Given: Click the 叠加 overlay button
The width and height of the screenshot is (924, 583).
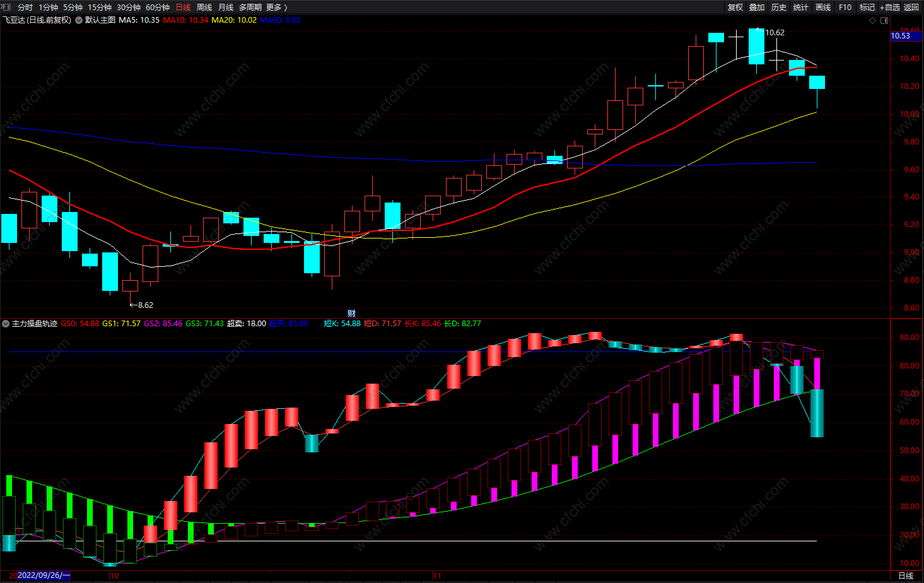Looking at the screenshot, I should (757, 7).
